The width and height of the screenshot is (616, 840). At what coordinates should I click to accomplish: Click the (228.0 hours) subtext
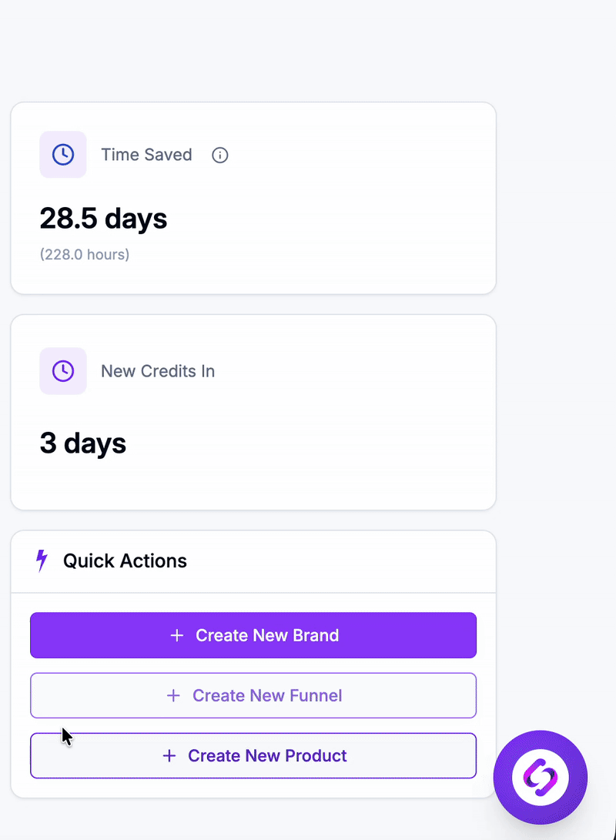tap(85, 254)
